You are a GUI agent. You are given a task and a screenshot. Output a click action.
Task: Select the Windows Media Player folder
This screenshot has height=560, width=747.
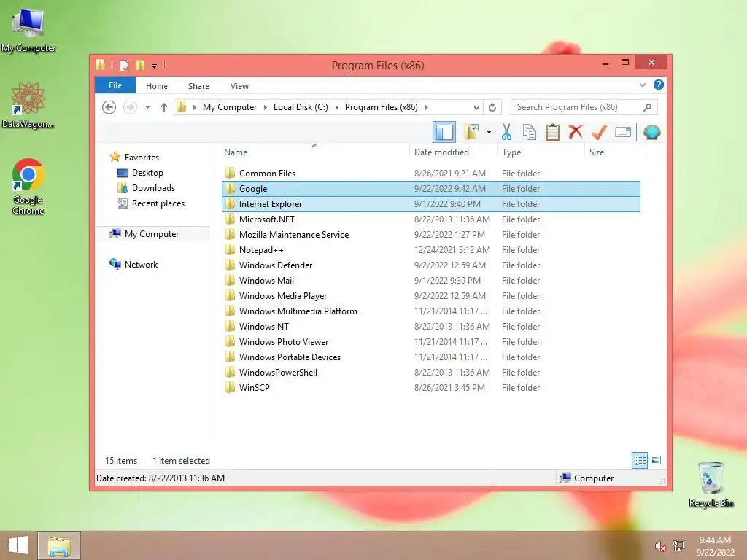click(x=431, y=296)
